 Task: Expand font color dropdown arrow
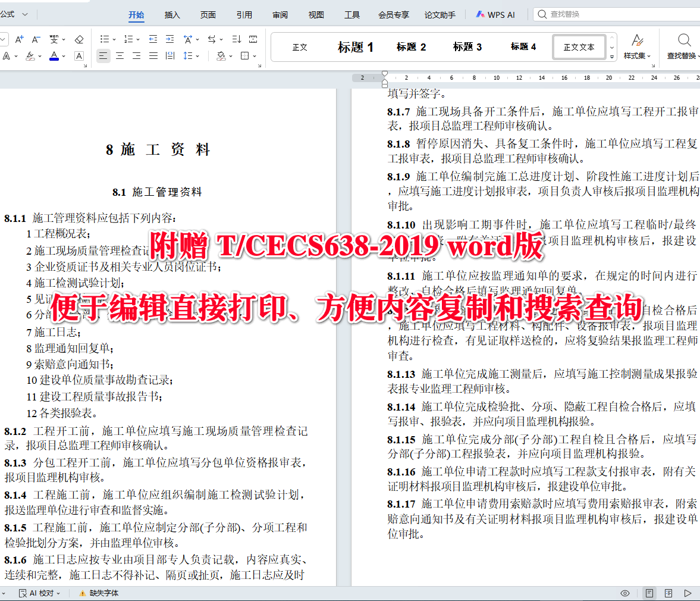pyautogui.click(x=64, y=57)
